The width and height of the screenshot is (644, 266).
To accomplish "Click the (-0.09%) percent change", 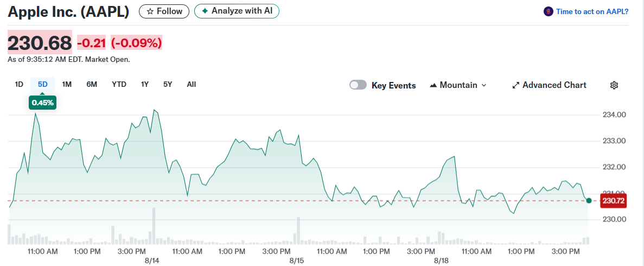I will point(136,43).
